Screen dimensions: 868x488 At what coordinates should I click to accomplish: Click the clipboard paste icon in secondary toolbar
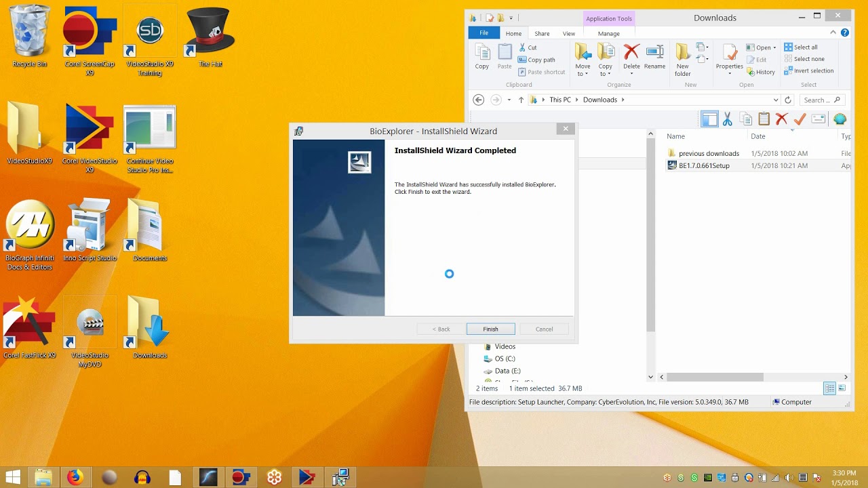764,119
